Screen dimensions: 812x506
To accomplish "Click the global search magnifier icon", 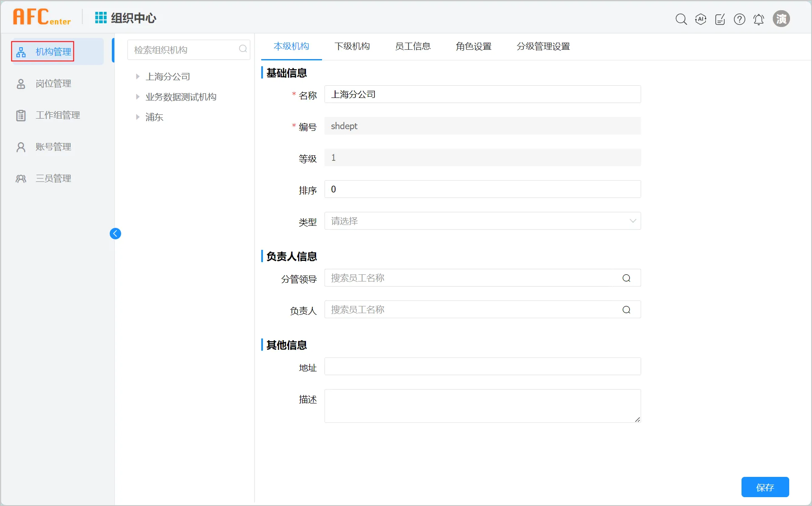I will (681, 19).
